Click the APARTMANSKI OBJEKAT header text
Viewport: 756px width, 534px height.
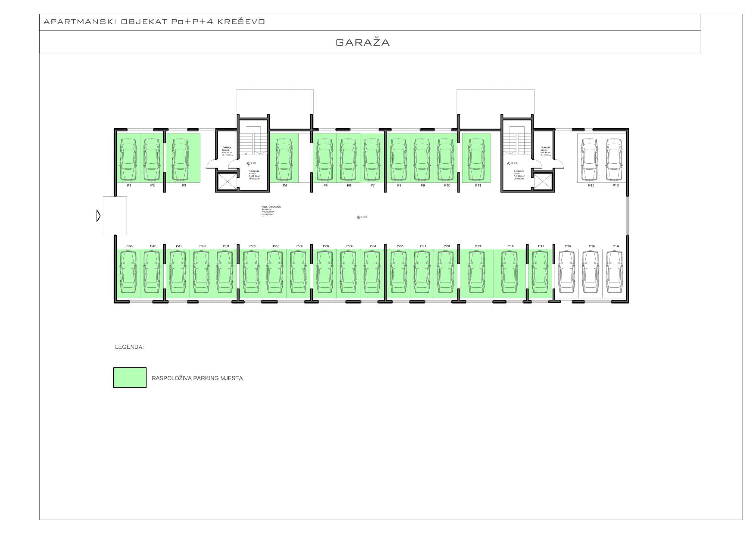154,22
